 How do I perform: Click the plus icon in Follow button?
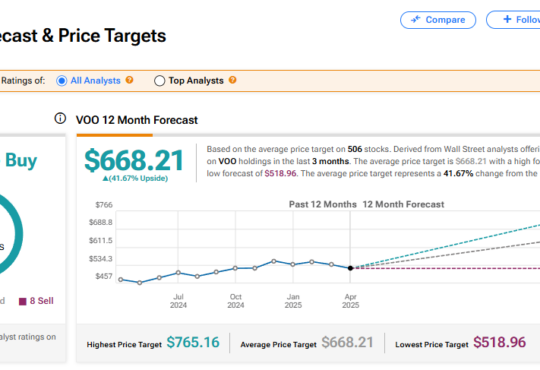point(507,19)
